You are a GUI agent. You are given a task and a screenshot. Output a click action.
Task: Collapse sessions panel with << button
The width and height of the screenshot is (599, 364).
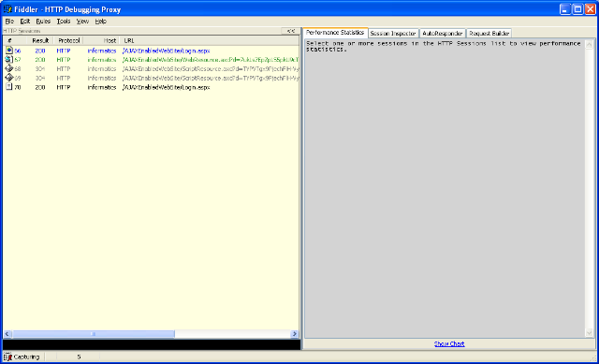point(291,31)
